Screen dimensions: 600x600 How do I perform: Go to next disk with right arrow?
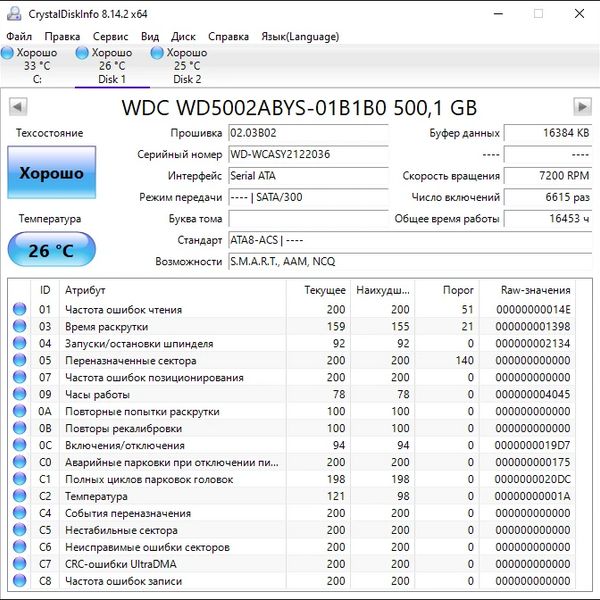click(x=582, y=107)
